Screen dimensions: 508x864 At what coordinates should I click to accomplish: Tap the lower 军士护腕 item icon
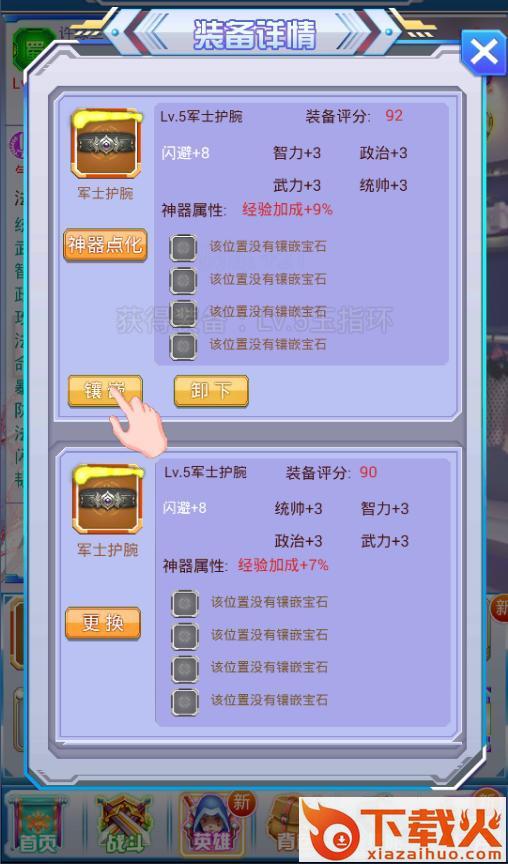[107, 500]
